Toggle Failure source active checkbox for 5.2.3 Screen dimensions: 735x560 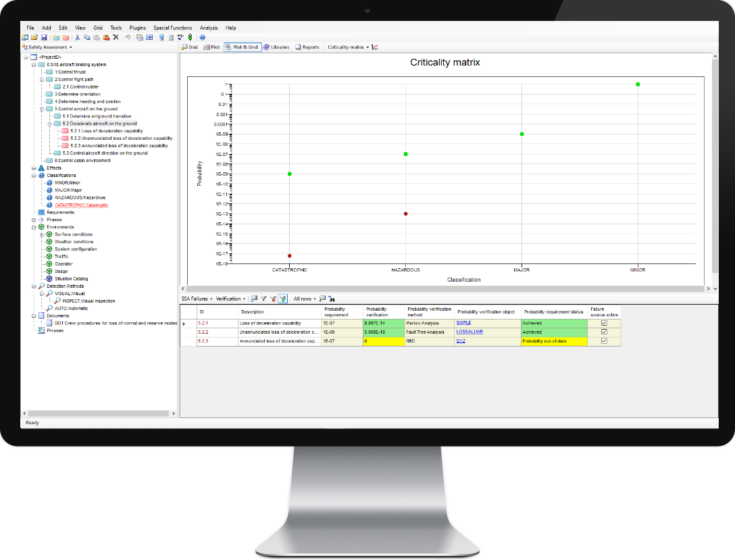coord(604,341)
